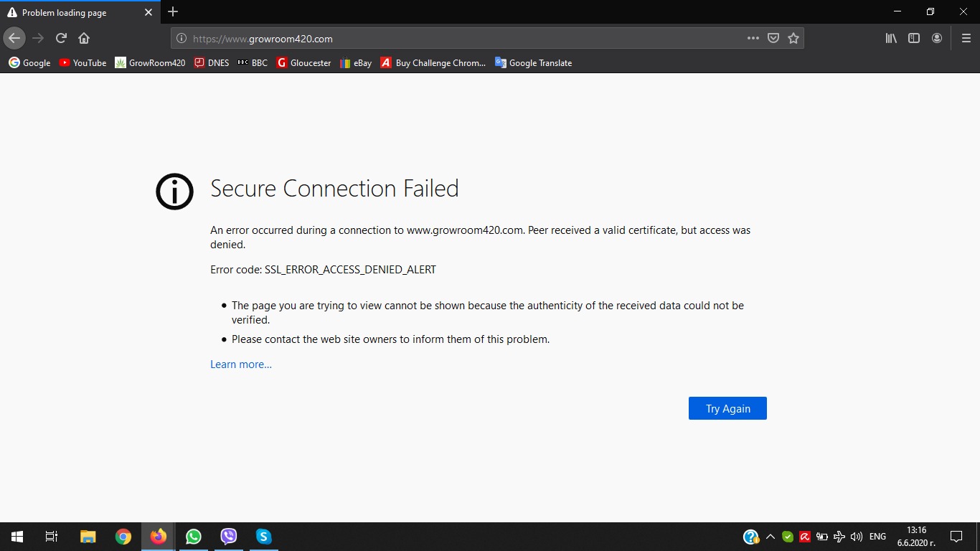Open the Firefox hamburger menu
The image size is (980, 551).
(966, 38)
